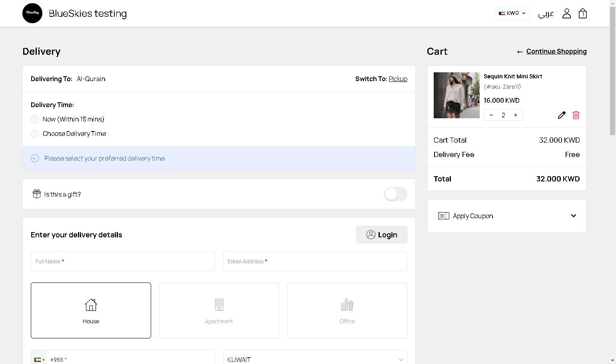616x364 pixels.
Task: Toggle the Is this a gift switch
Action: [395, 194]
